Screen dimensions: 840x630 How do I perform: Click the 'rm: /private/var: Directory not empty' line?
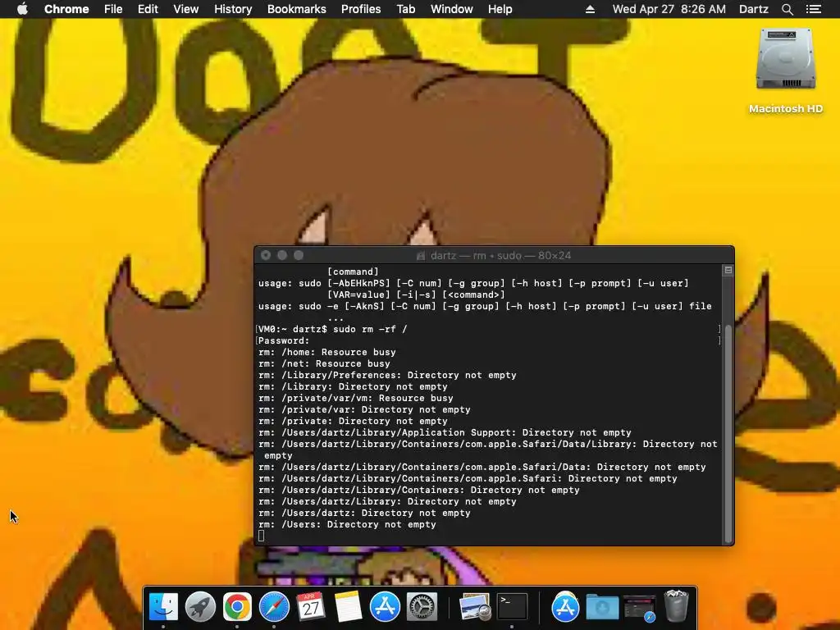click(x=364, y=410)
